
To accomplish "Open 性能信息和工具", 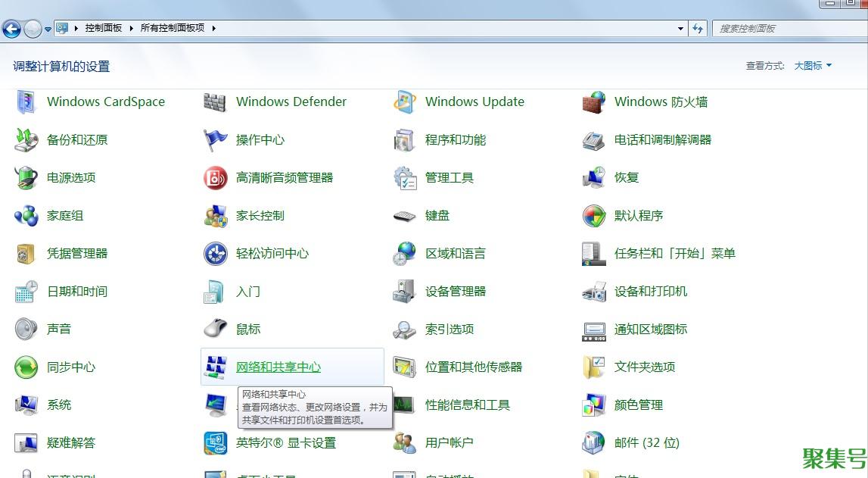I will [467, 405].
